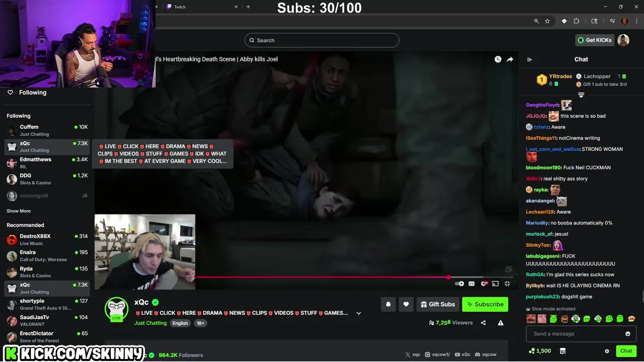Open Edmatthews channel in Following
Screen dimensions: 644x362
tap(47, 163)
